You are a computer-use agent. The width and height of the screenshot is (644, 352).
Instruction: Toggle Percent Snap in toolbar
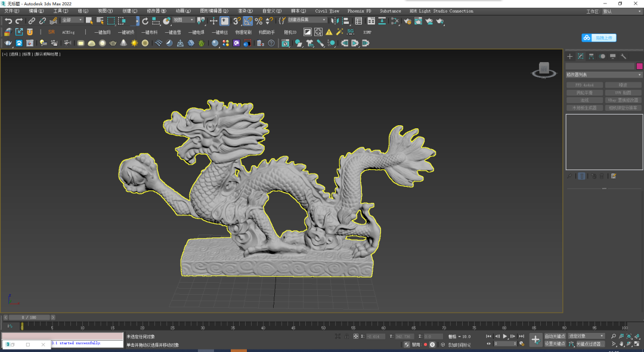[258, 21]
